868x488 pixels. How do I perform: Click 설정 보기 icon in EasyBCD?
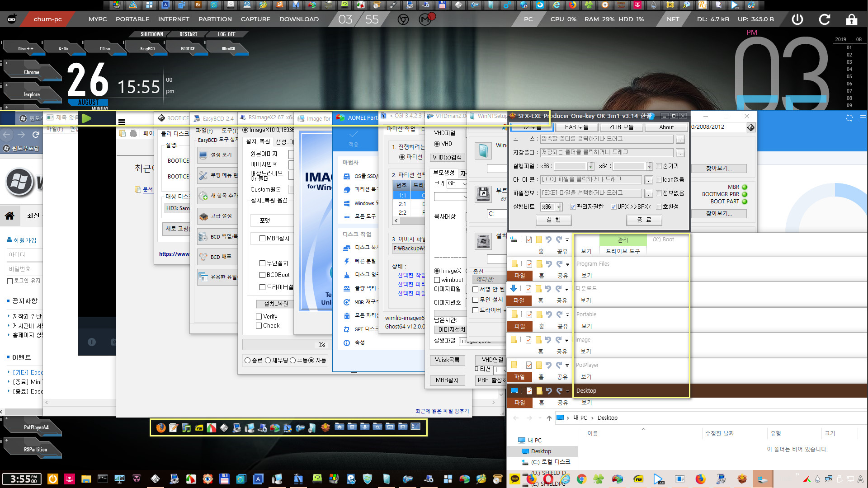pos(203,155)
